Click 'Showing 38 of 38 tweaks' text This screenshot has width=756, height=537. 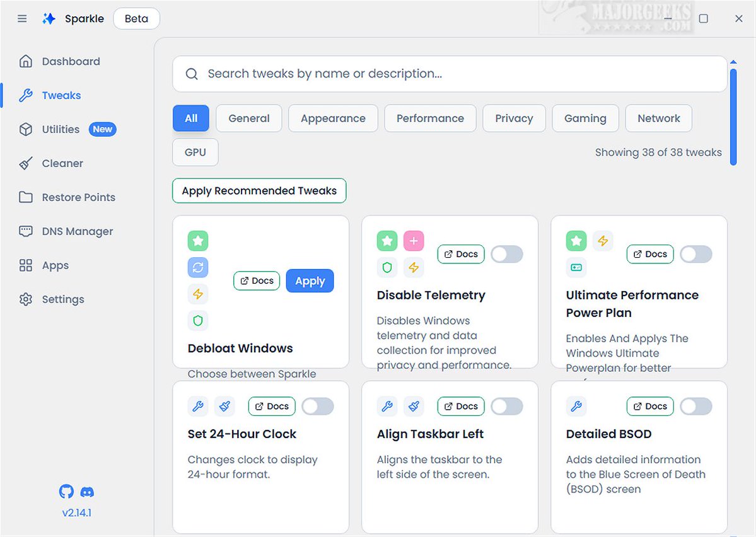(658, 153)
